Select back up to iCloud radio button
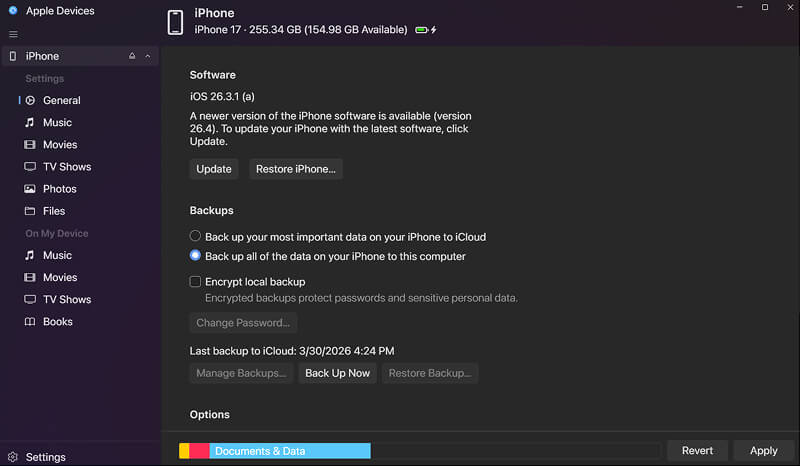800x466 pixels. point(195,236)
